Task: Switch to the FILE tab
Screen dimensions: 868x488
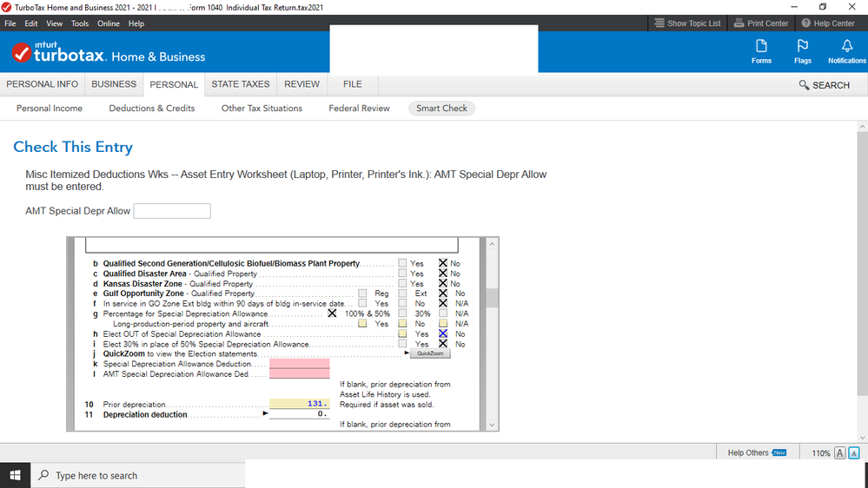Action: [352, 84]
